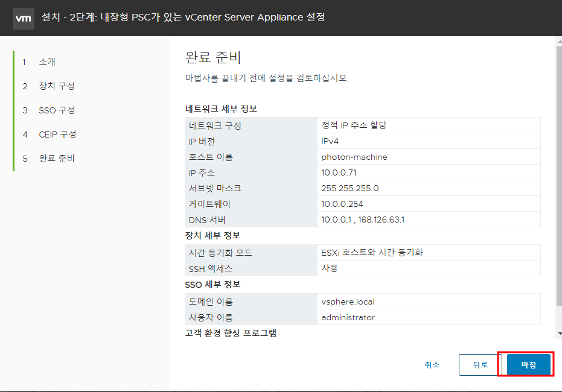Click the 취소 cancel link
Screen dimensions: 562x392
(x=432, y=365)
